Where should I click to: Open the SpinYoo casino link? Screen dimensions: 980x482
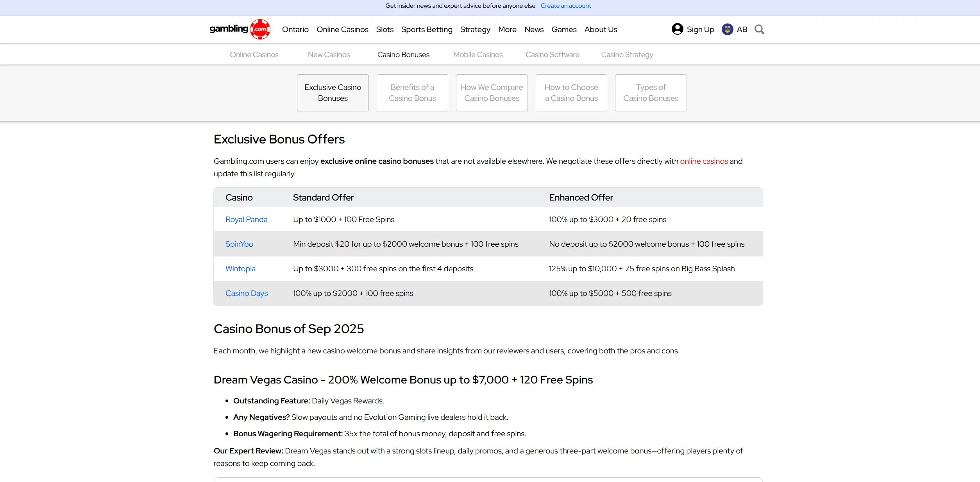click(239, 244)
